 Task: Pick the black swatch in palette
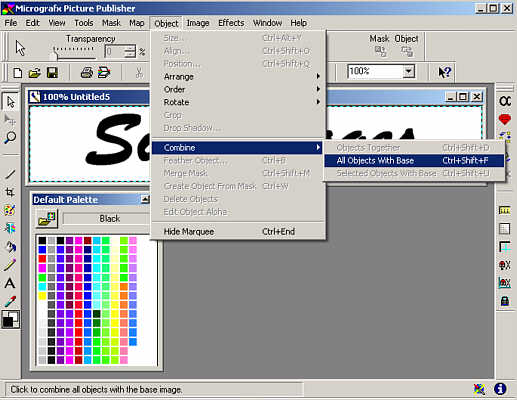click(x=42, y=240)
